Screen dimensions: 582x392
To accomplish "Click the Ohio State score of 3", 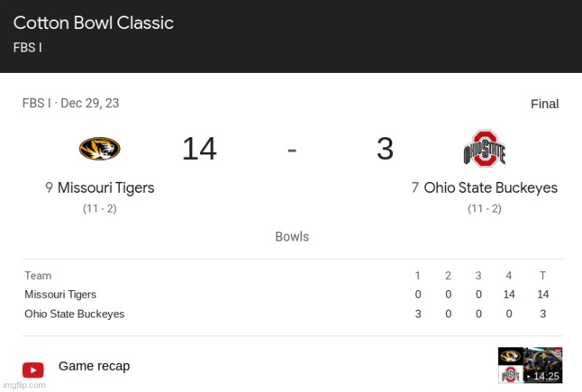I will [x=384, y=149].
